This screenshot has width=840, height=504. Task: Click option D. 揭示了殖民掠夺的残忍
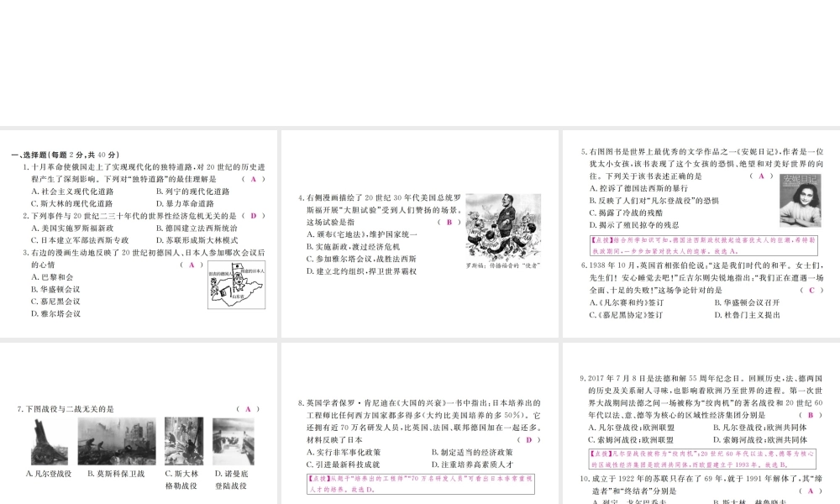[634, 225]
